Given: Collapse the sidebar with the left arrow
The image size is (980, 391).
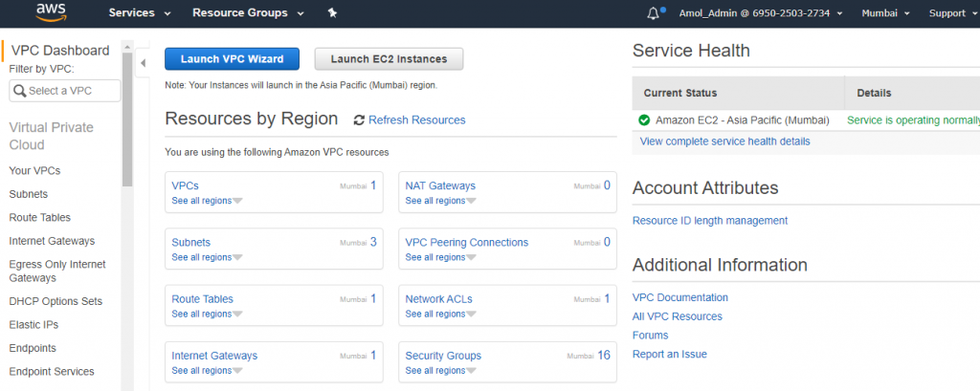Looking at the screenshot, I should point(143,62).
